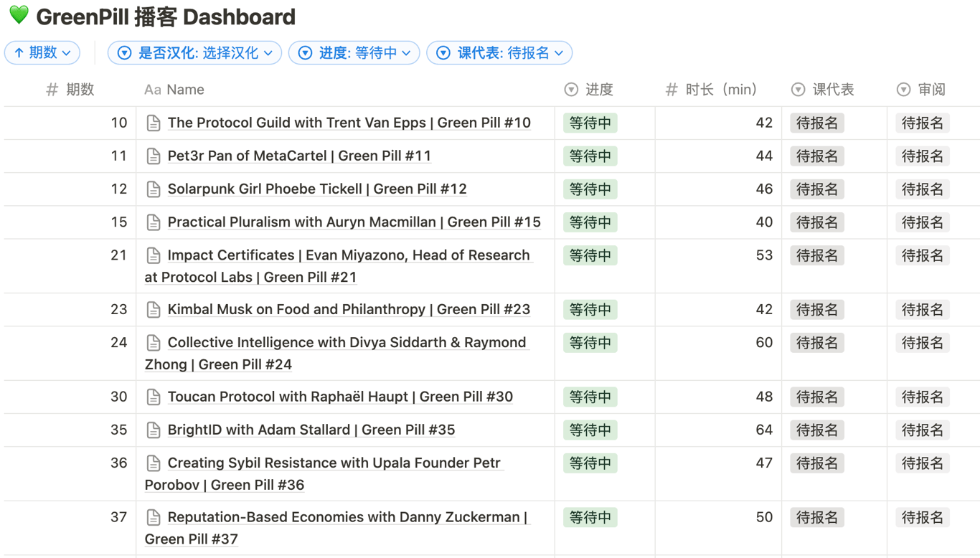Screen dimensions: 980x558
Task: Click 审阅 待报名 tag in Collective Intelligence row
Action: 923,343
